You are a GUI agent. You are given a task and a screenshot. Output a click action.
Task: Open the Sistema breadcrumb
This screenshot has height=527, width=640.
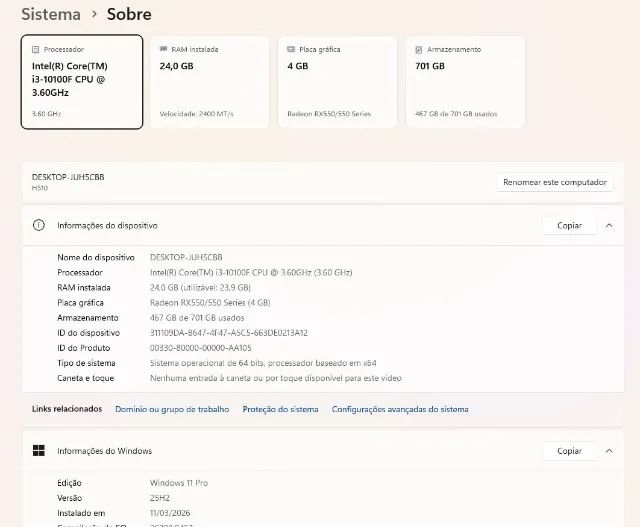[51, 14]
